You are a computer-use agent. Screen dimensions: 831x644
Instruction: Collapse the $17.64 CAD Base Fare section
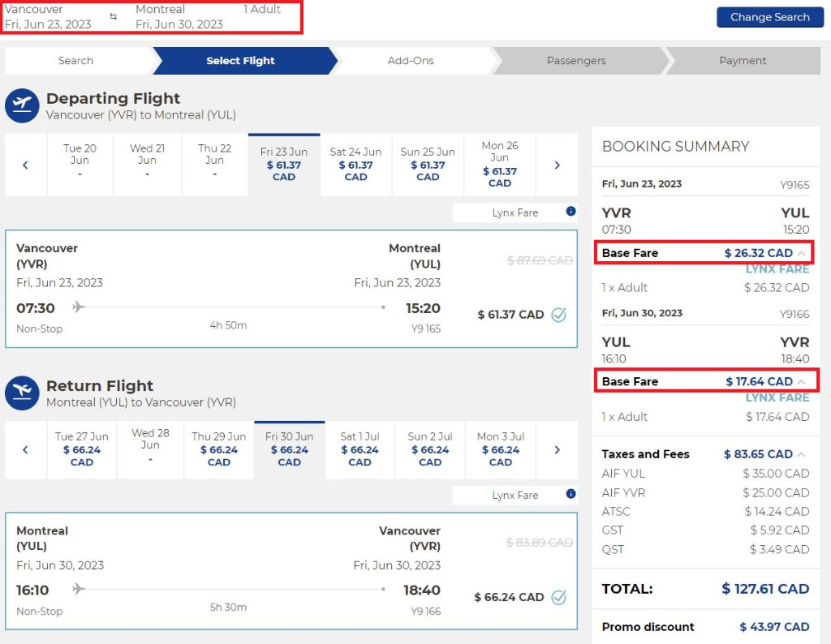802,381
